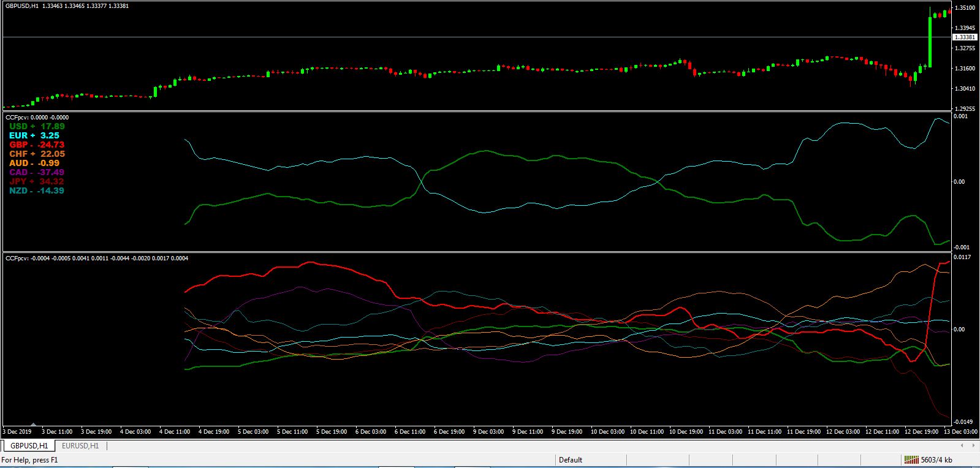Click the 5603/4 kb traffic indicator
Screen dimensions: 980x468
pos(936,459)
